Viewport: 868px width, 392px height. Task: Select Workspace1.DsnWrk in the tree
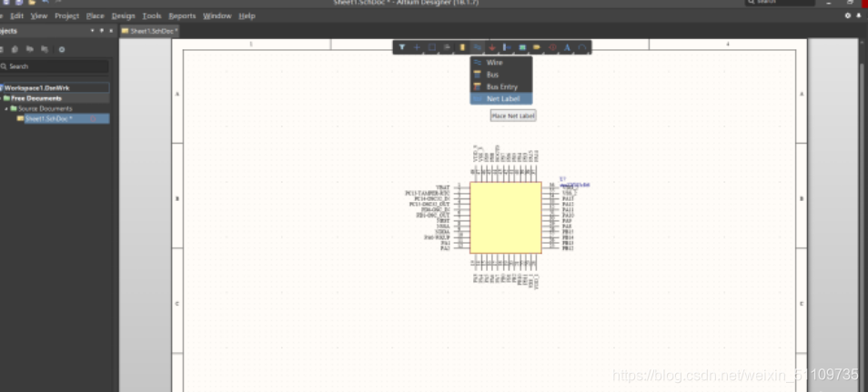coord(55,88)
